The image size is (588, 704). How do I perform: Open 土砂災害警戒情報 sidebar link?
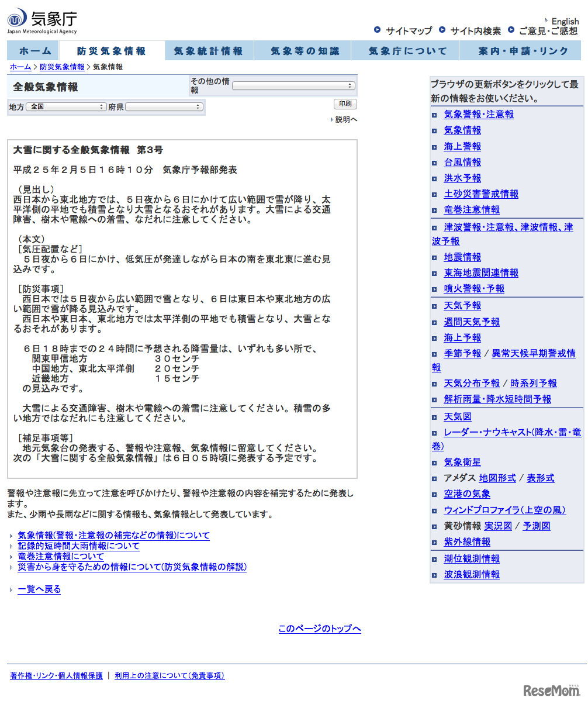(x=481, y=194)
